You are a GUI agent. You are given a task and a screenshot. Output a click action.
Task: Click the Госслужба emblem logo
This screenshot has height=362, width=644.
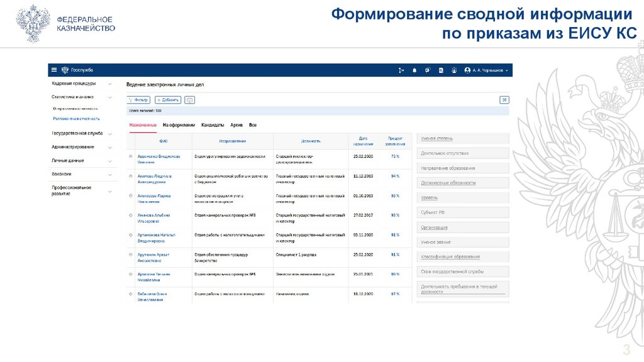click(x=64, y=70)
